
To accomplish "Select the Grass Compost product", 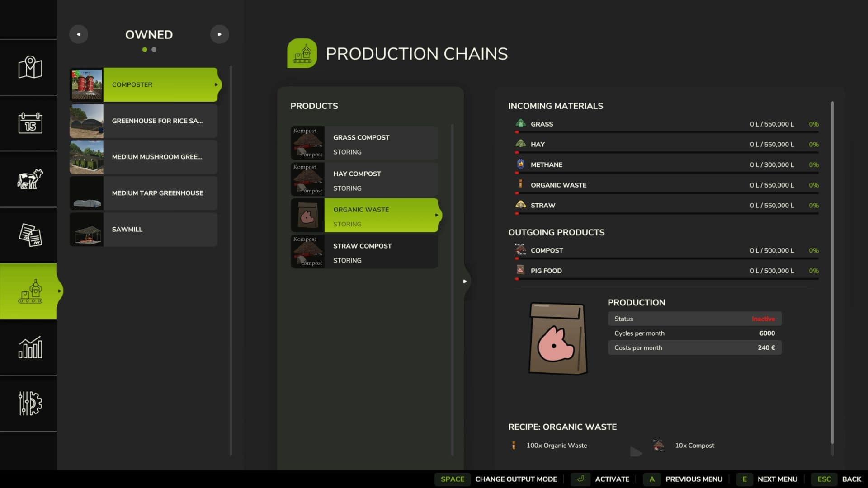I will point(364,143).
